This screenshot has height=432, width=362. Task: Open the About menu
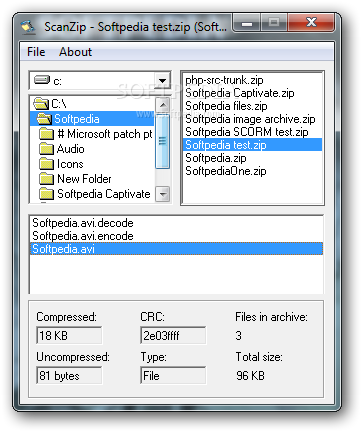click(75, 52)
